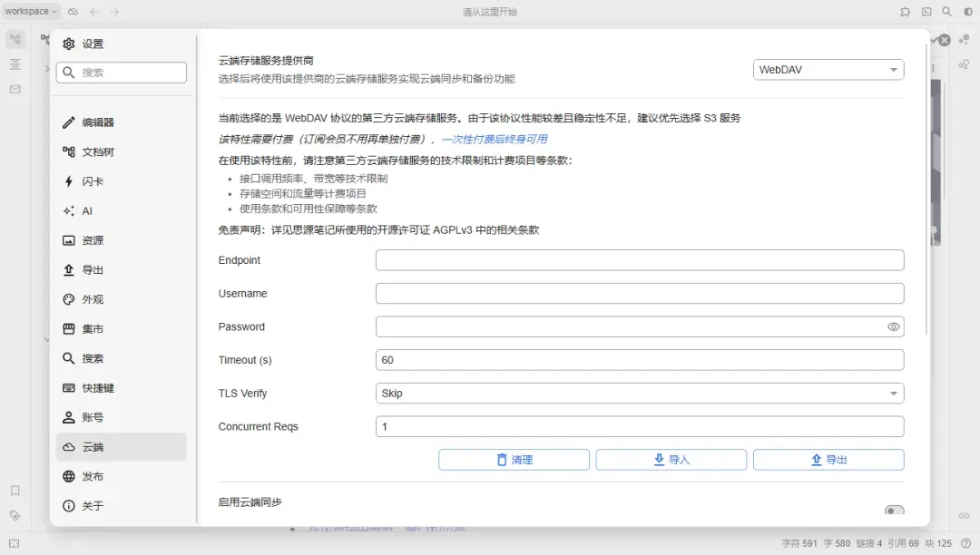
Task: Select the 云端 cloud settings tab
Action: (x=122, y=447)
